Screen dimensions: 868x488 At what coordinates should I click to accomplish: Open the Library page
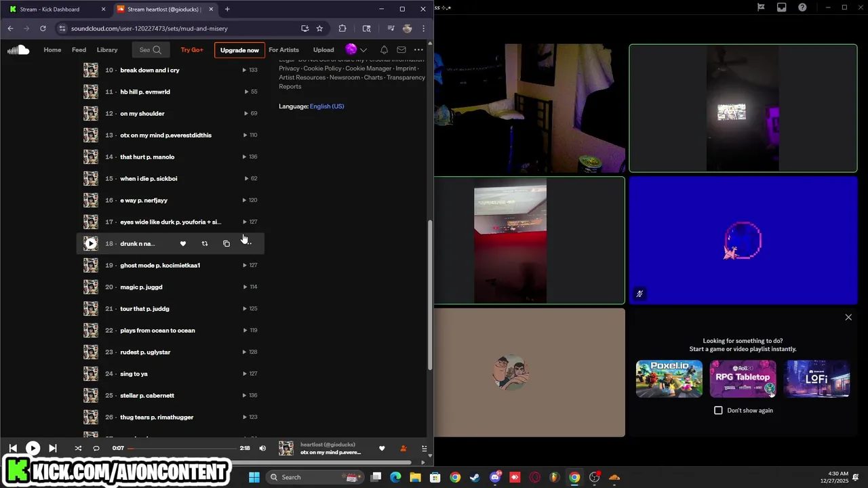coord(107,49)
